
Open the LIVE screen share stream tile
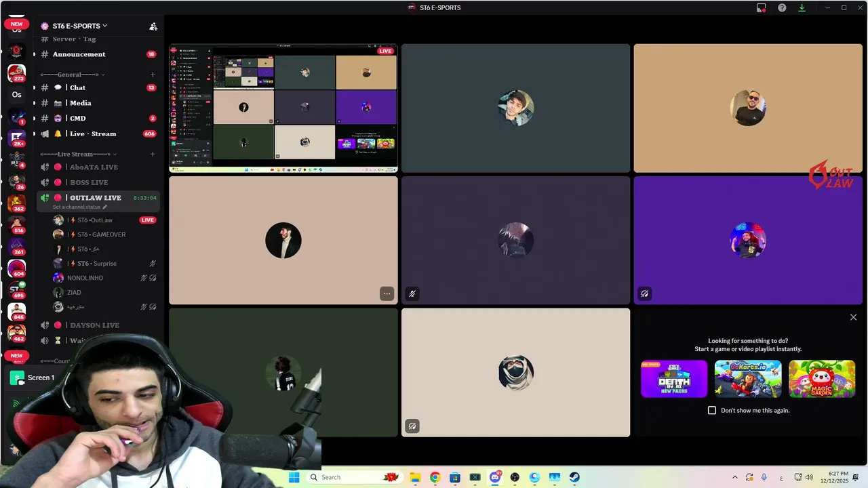coord(283,108)
